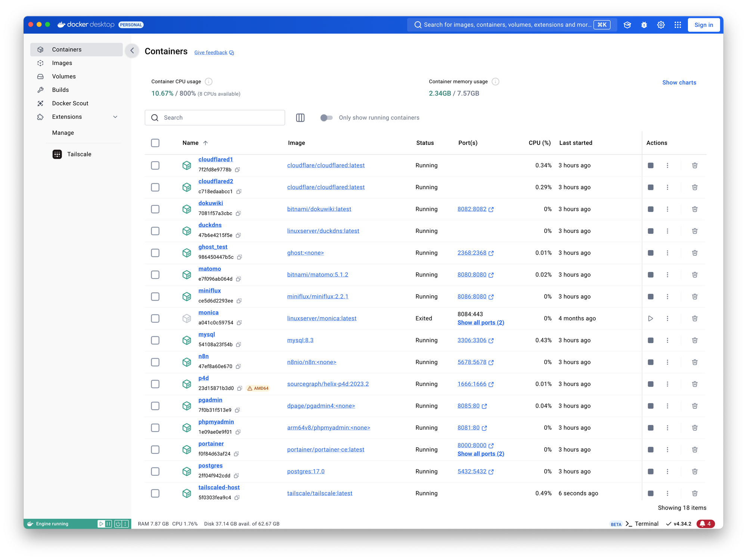Viewport: 747px width, 560px height.
Task: Open the troubleshoot bug icon
Action: [x=644, y=25]
